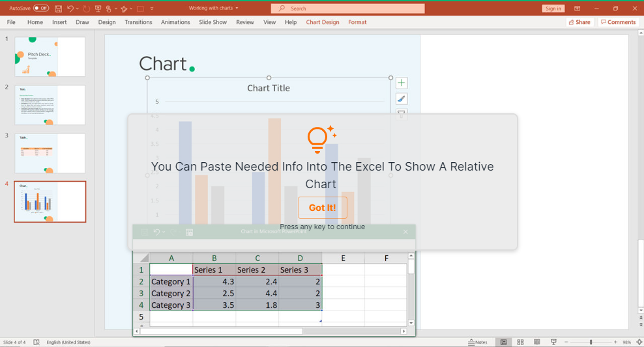Click the orange lightbulb tip icon
644x347 pixels.
pos(322,139)
